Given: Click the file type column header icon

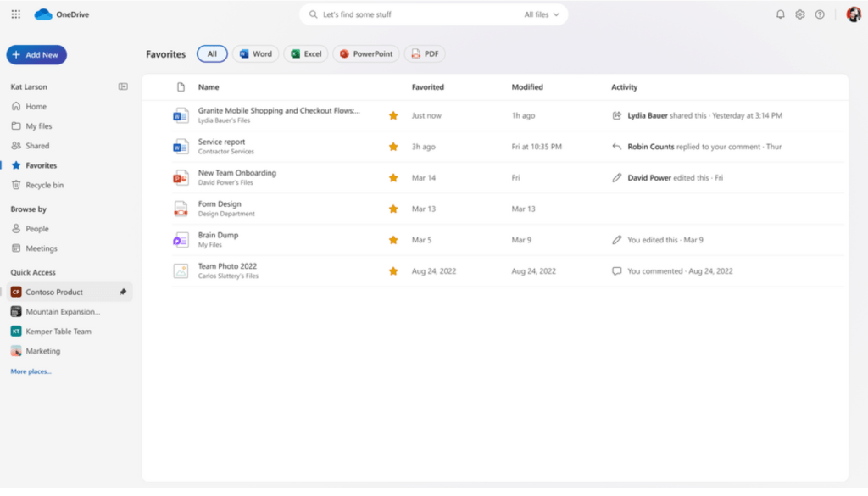Looking at the screenshot, I should click(x=181, y=87).
